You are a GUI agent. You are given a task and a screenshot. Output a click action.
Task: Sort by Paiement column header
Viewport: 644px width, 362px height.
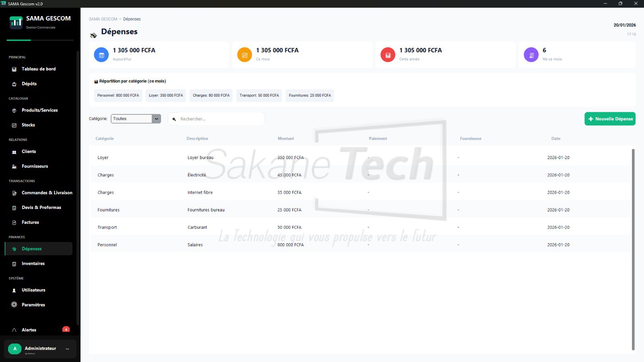378,139
